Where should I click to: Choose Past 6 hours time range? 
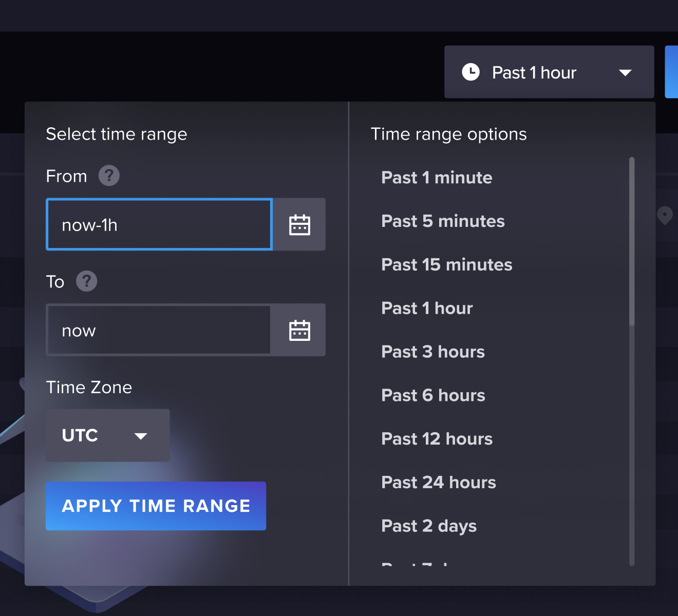pyautogui.click(x=432, y=395)
